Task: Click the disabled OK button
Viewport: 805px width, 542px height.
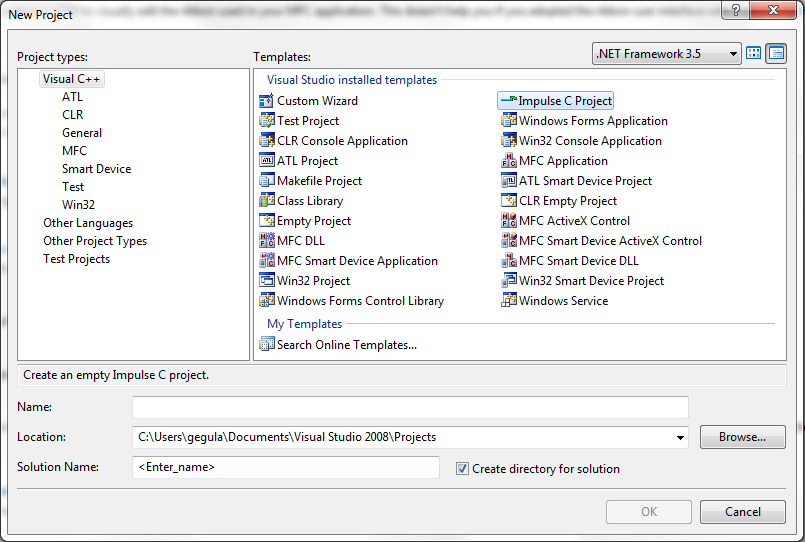Action: (648, 512)
